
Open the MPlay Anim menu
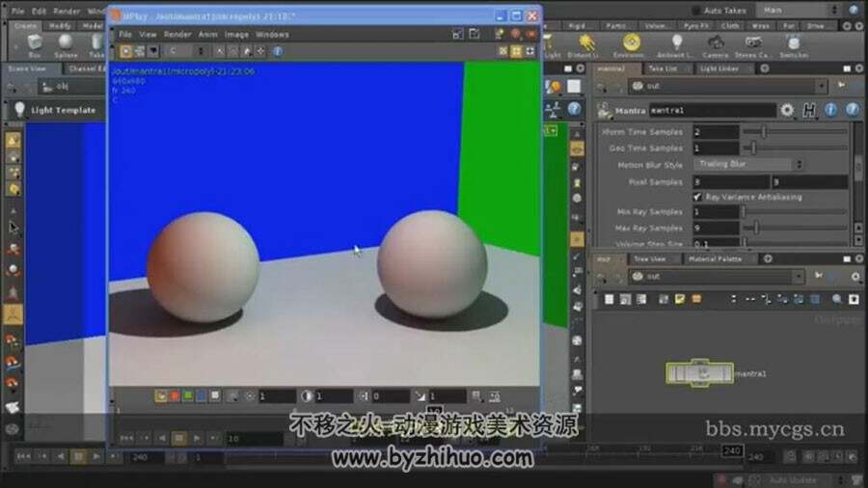coord(208,35)
